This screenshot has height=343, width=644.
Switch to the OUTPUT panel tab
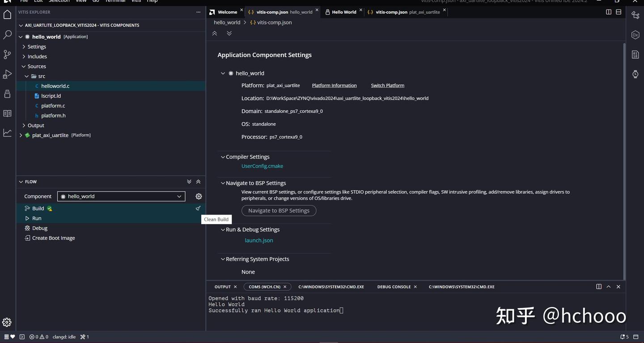222,287
